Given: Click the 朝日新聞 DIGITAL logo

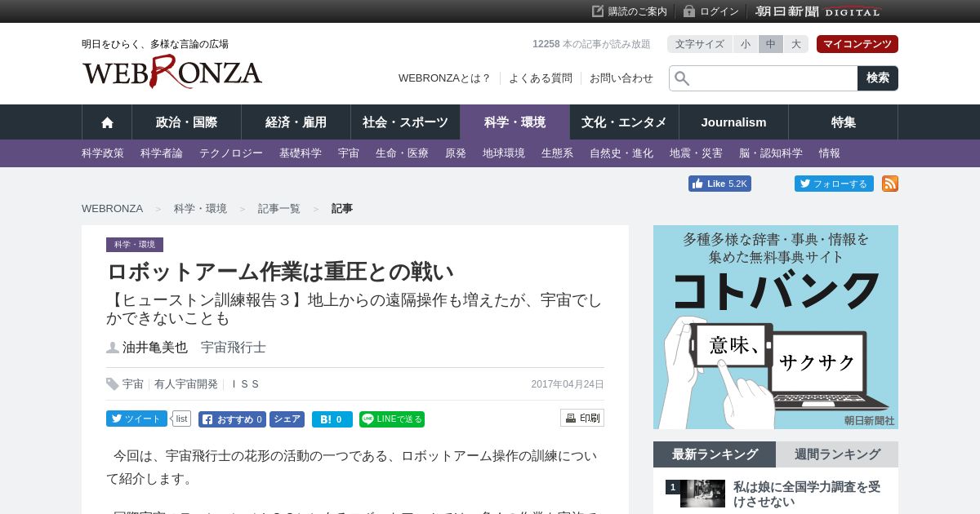Looking at the screenshot, I should point(818,11).
